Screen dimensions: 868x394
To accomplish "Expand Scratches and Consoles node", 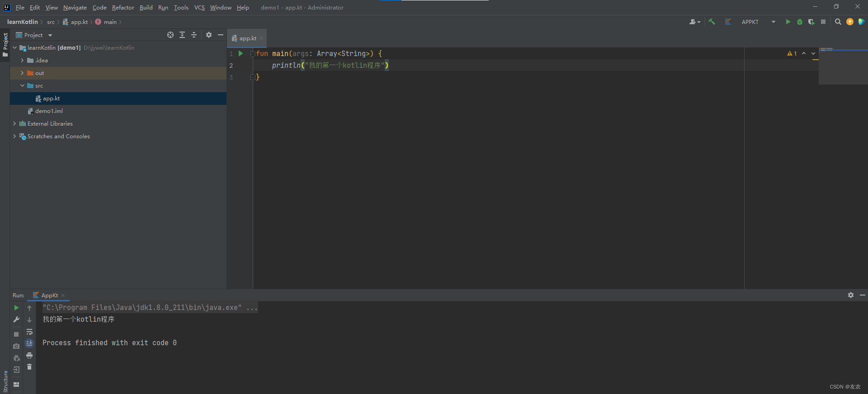I will pyautogui.click(x=14, y=136).
